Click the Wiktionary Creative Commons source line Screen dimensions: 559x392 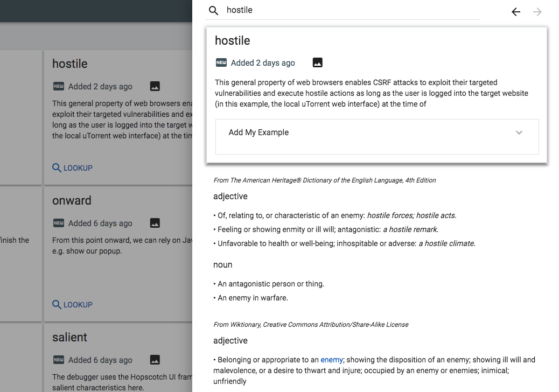click(x=311, y=325)
